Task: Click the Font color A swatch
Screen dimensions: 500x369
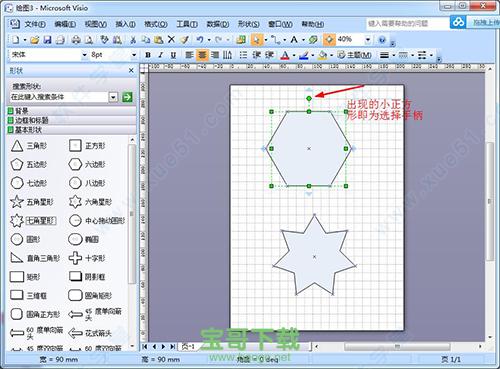Action: (285, 55)
